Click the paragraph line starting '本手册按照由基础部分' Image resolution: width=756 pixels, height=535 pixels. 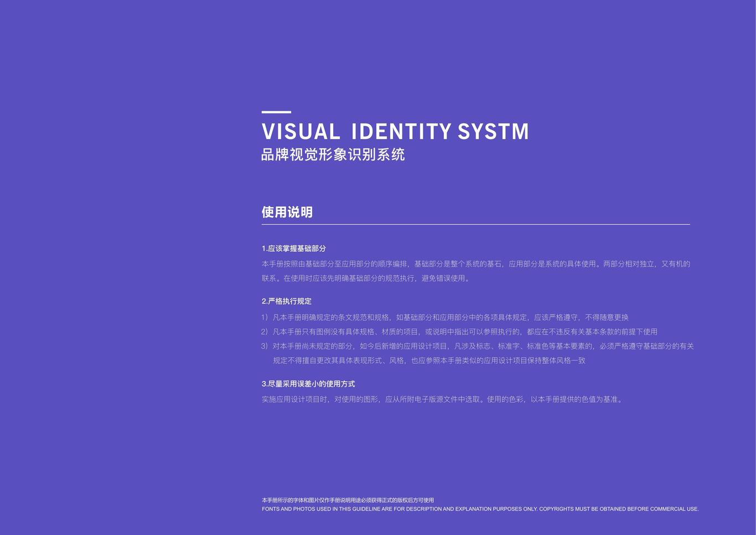tap(476, 264)
